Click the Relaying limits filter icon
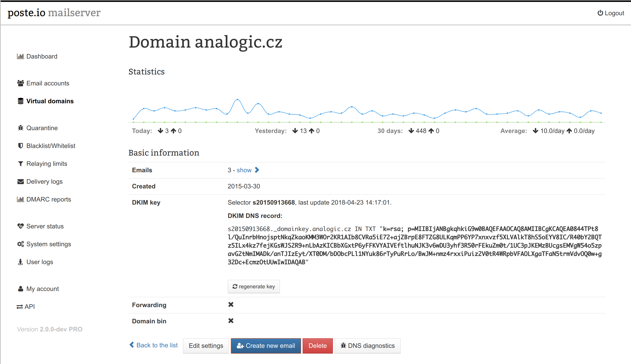Image resolution: width=631 pixels, height=364 pixels. tap(20, 164)
